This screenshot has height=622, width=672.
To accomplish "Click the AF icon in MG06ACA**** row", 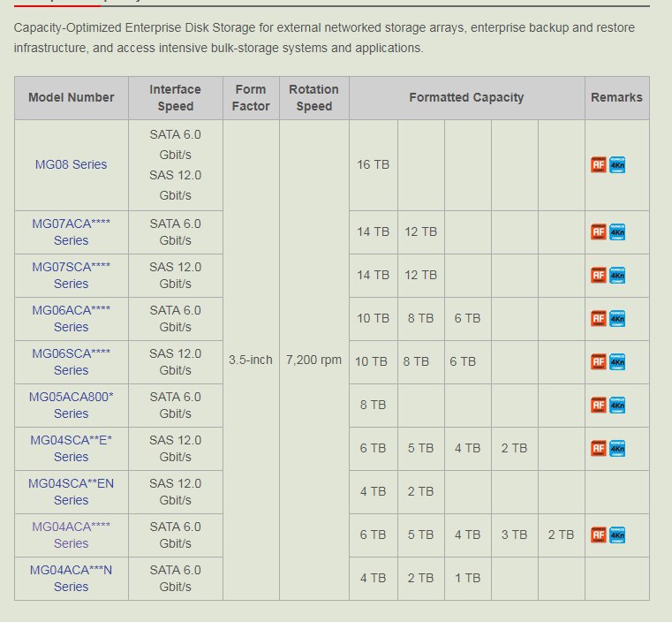I will (x=599, y=319).
